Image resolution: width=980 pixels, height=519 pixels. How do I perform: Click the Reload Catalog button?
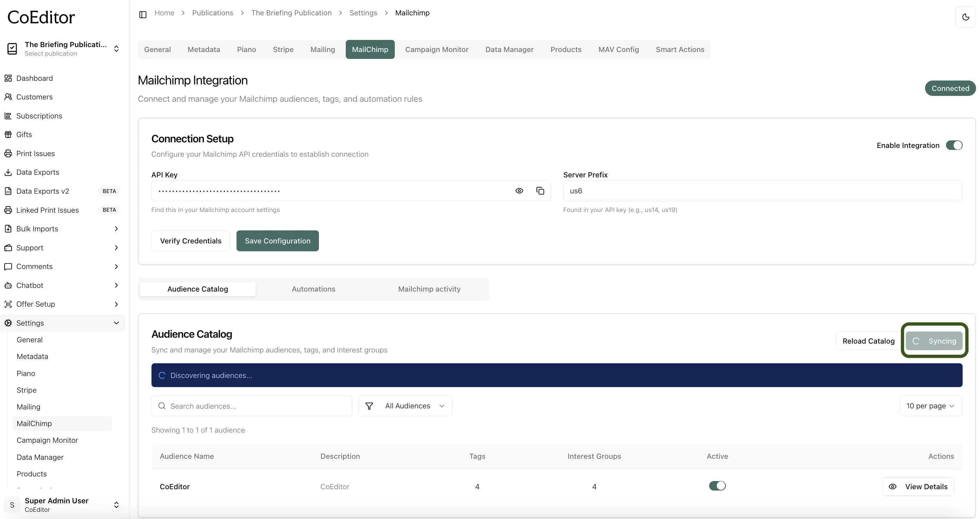click(x=868, y=341)
